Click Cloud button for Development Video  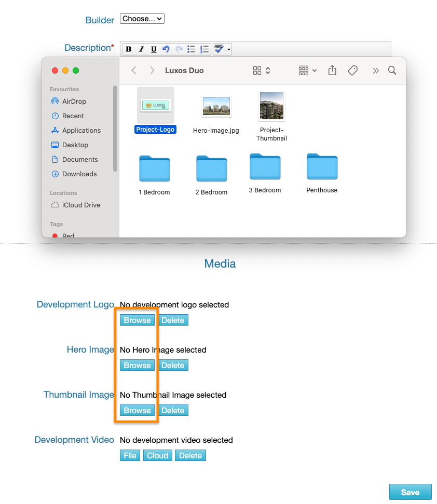tap(157, 456)
